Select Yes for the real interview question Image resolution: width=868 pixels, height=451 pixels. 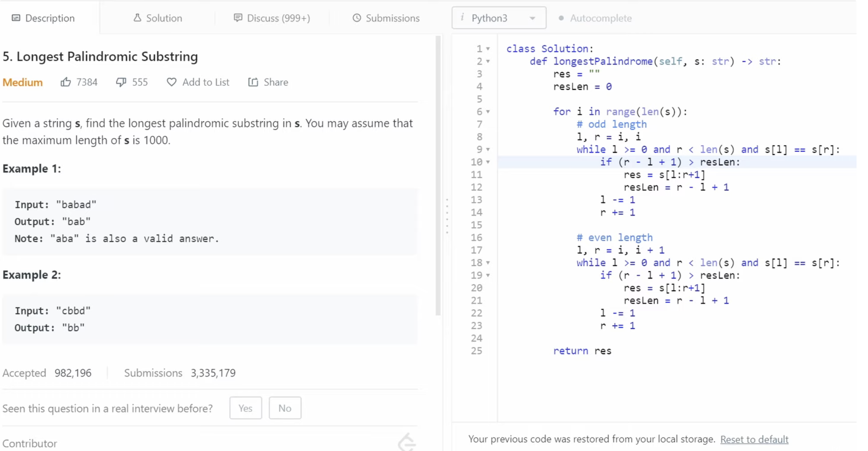point(245,408)
